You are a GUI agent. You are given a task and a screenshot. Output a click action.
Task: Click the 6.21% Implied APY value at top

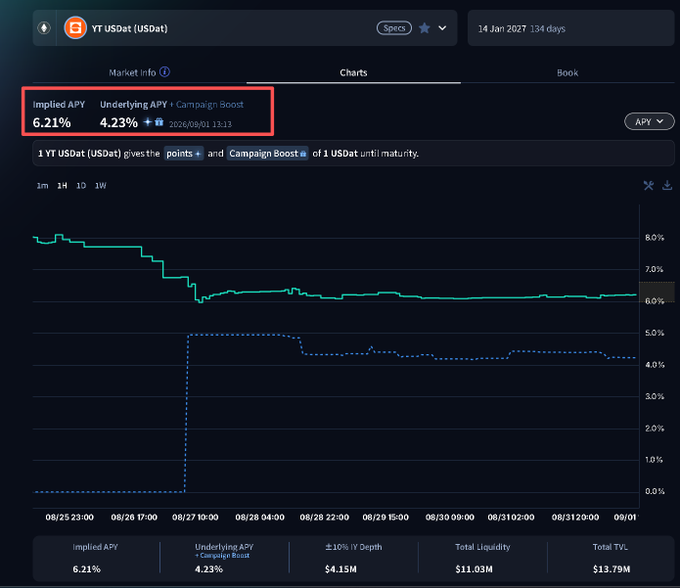pos(52,123)
